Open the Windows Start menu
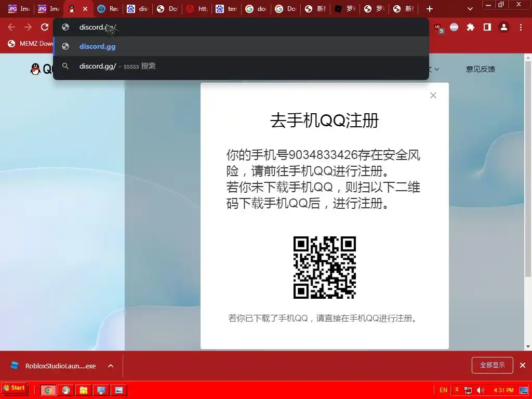 pos(14,388)
